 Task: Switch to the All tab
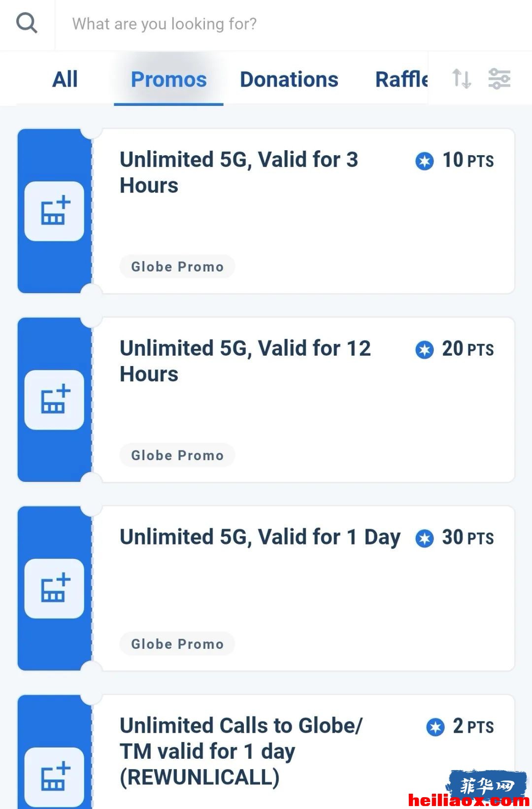point(65,79)
